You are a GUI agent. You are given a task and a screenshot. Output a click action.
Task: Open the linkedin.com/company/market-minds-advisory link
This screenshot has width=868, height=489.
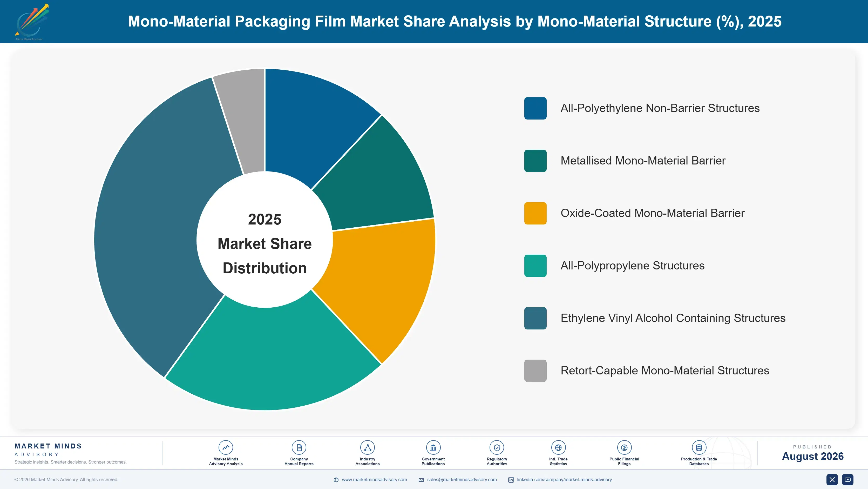564,480
